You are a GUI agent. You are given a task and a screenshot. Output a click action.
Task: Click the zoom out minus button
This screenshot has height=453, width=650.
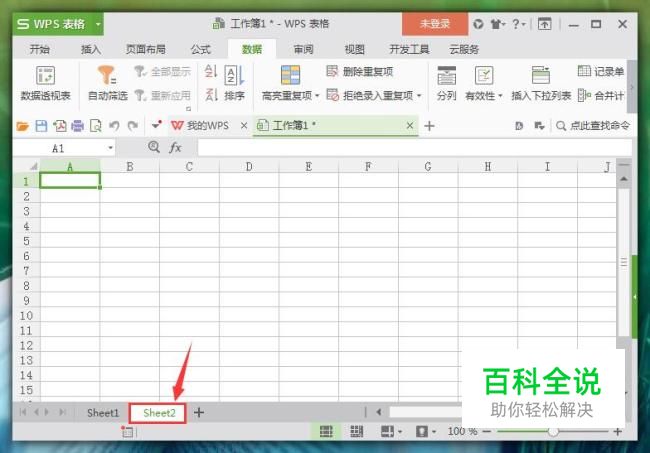tap(487, 431)
